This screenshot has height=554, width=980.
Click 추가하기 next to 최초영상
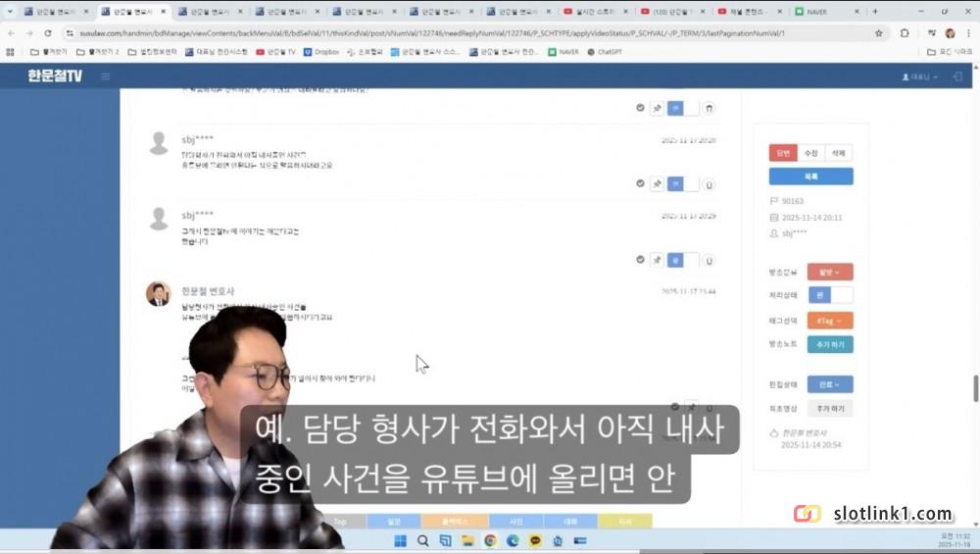(830, 408)
